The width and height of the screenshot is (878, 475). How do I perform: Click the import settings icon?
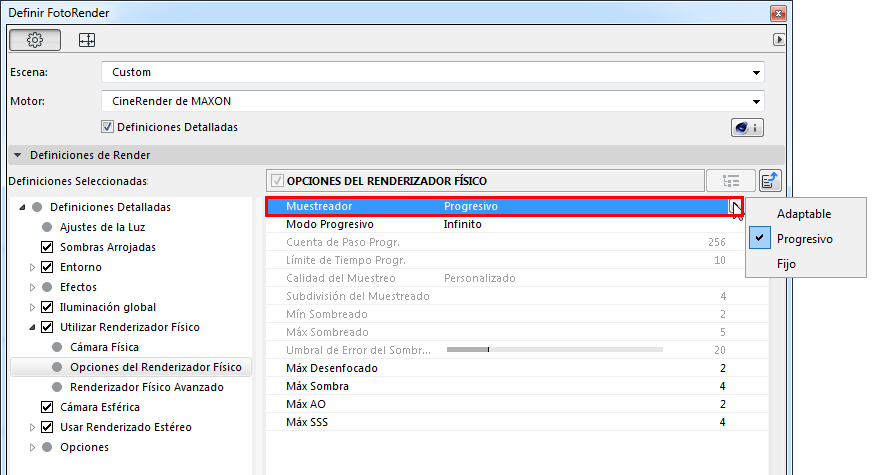click(770, 181)
